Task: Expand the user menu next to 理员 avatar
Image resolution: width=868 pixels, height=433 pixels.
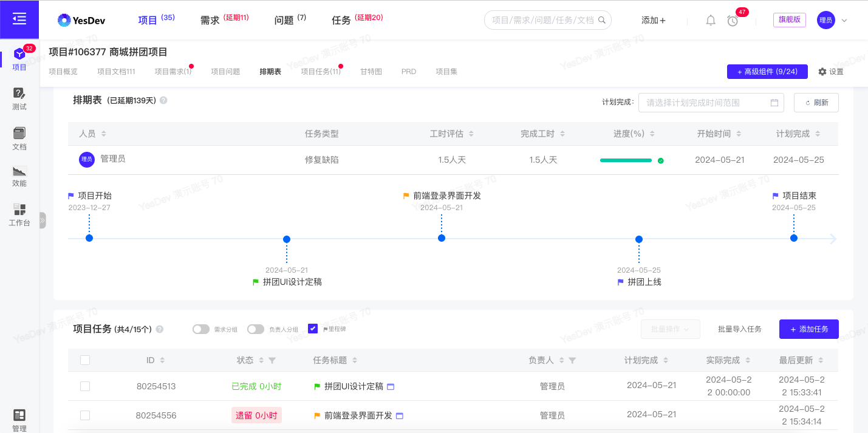Action: pos(844,19)
